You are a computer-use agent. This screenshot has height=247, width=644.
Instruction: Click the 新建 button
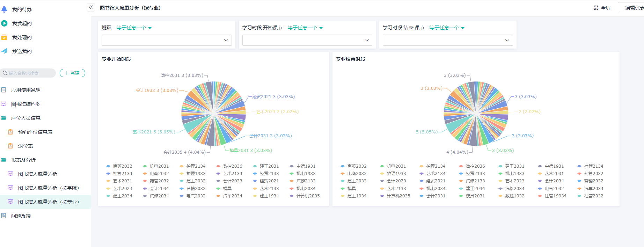72,73
